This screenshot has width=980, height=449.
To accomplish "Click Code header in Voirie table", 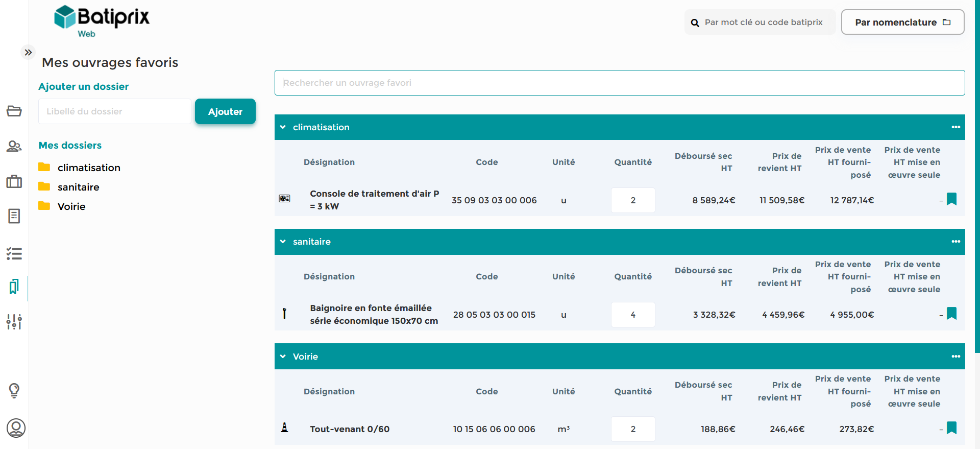I will click(487, 391).
